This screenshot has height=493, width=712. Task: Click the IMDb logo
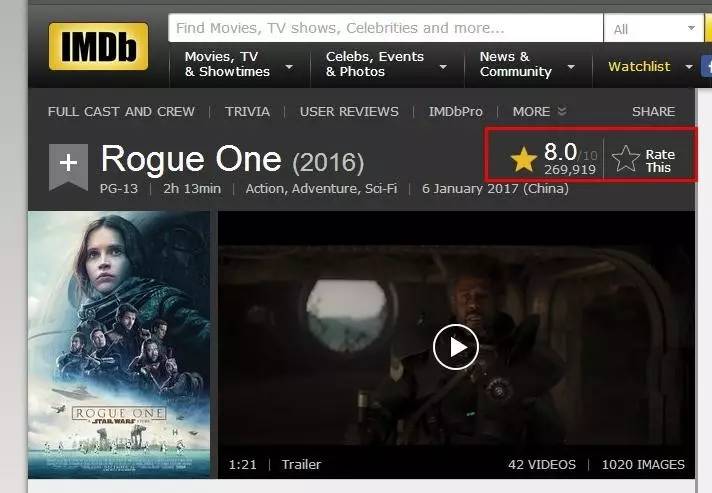tap(98, 46)
